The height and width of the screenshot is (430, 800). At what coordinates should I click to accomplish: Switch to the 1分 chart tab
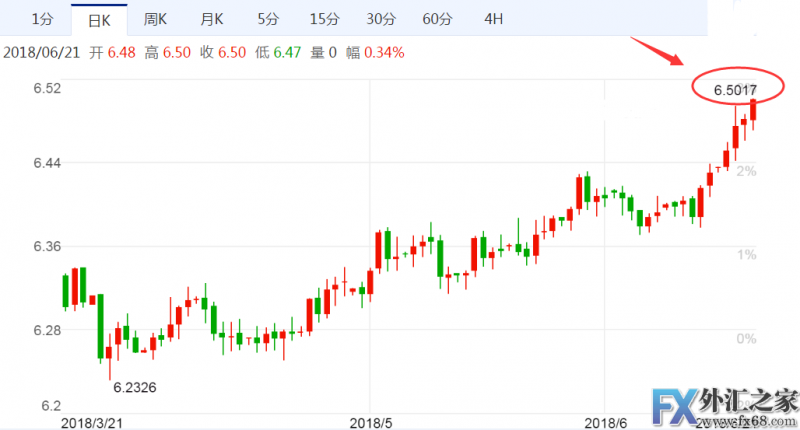coord(42,19)
